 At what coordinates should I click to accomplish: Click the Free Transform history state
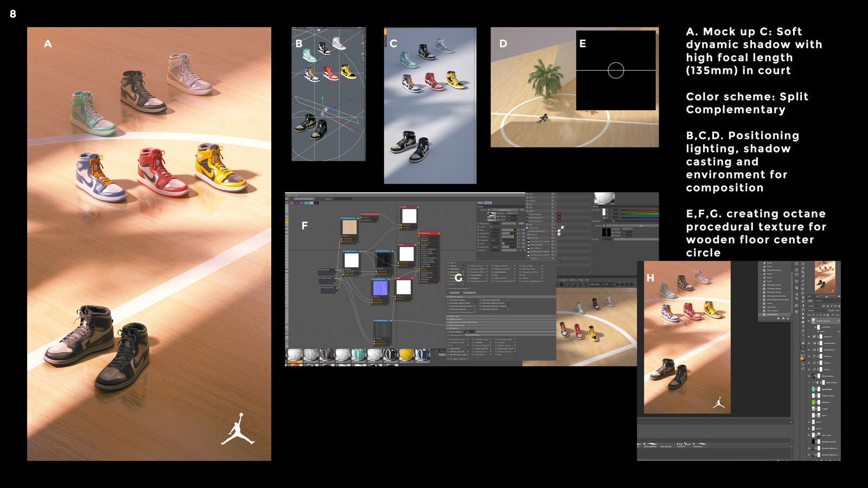[773, 311]
